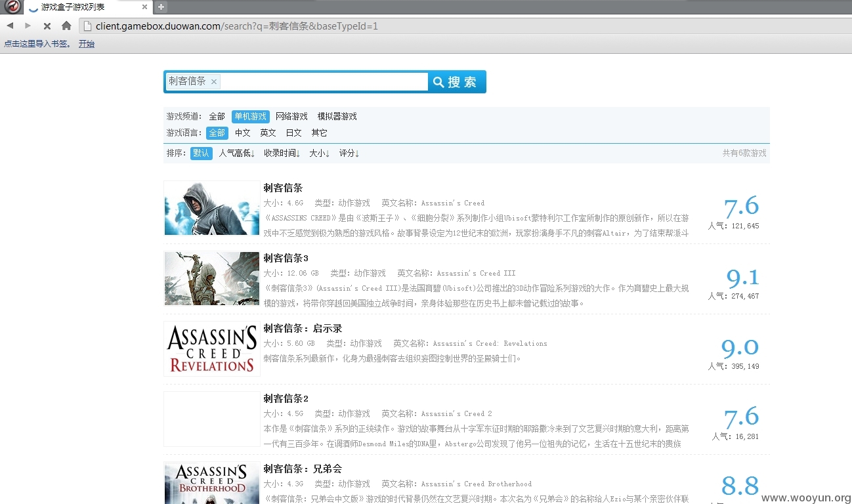Stop page loading with the X icon
852x504 pixels.
click(47, 26)
